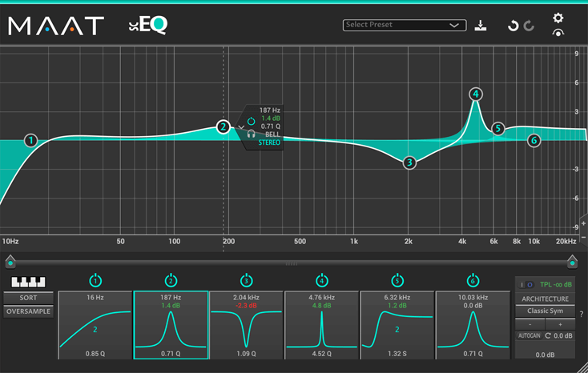Screen dimensions: 588x373
Task: Toggle the AUTOGAIN button
Action: tap(530, 335)
